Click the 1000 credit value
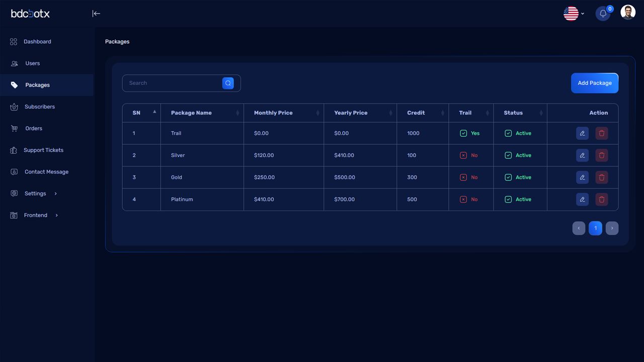Screen dimensions: 644x362 pos(413,133)
